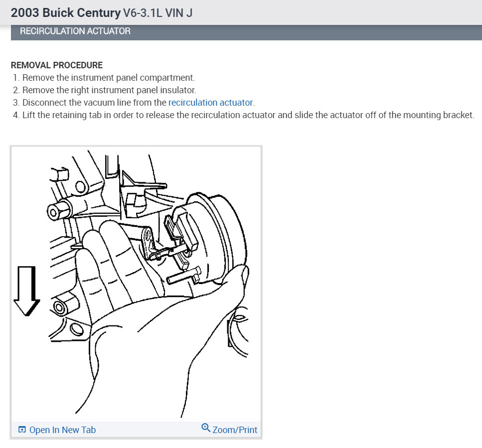Click the recirculation actuator diagram image
This screenshot has width=482, height=448.
[136, 284]
